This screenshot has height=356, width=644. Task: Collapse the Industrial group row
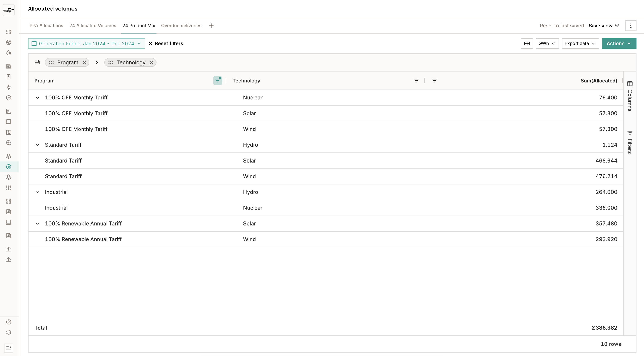point(38,192)
